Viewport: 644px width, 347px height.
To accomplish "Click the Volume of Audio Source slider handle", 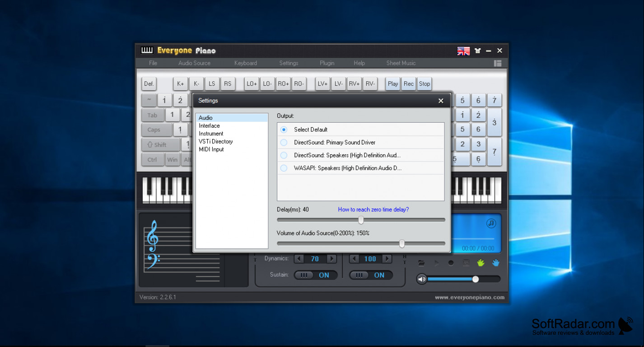I will 401,244.
